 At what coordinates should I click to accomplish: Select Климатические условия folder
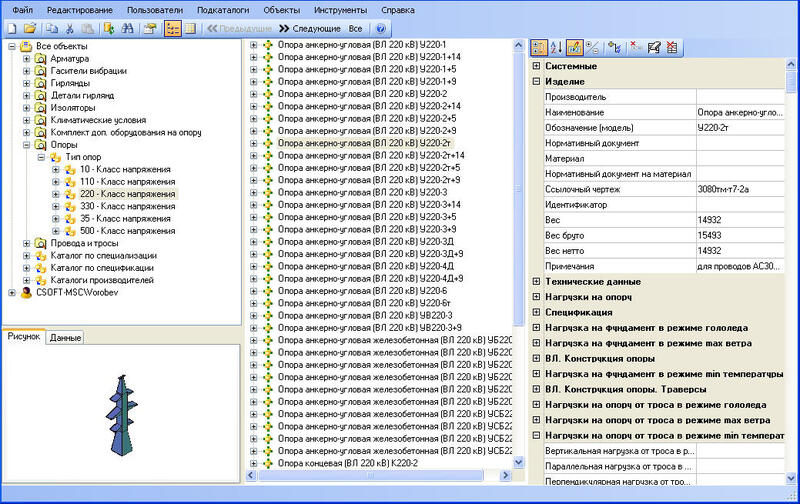pos(98,120)
